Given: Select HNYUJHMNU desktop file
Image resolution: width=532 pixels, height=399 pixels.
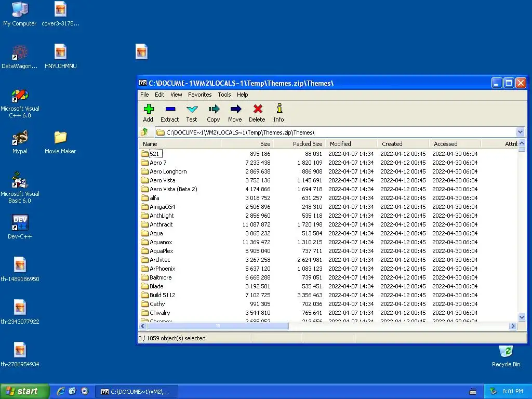Looking at the screenshot, I should click(x=60, y=57).
